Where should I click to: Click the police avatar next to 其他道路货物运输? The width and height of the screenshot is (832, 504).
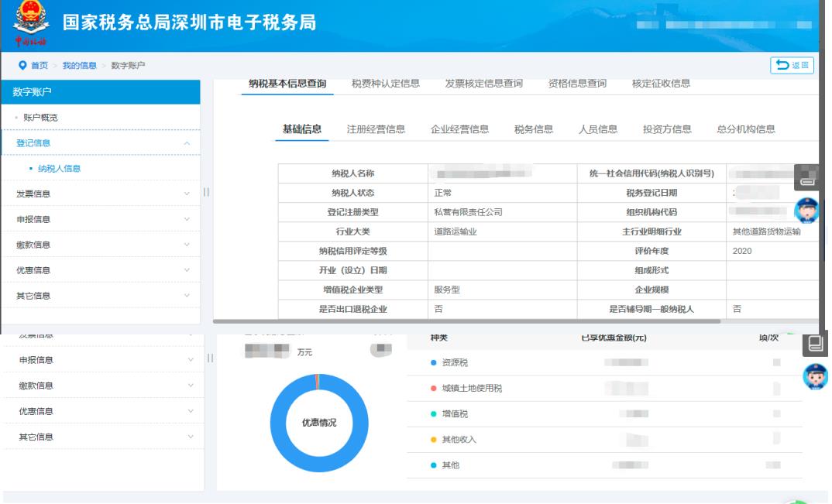coord(810,211)
